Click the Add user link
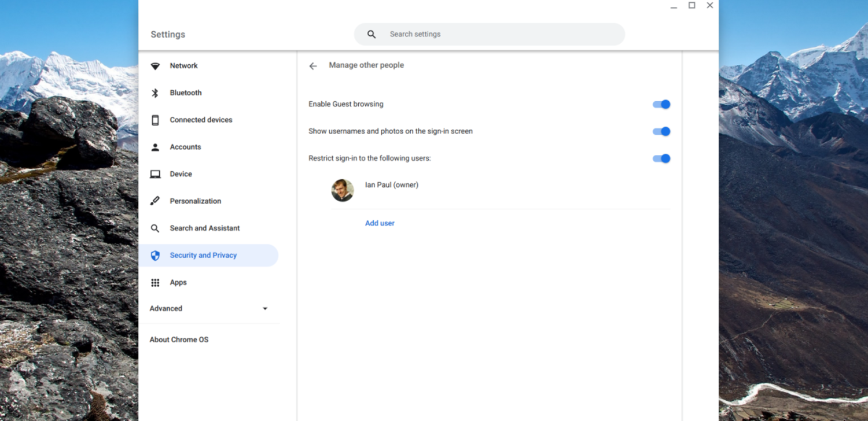868x421 pixels. [380, 223]
